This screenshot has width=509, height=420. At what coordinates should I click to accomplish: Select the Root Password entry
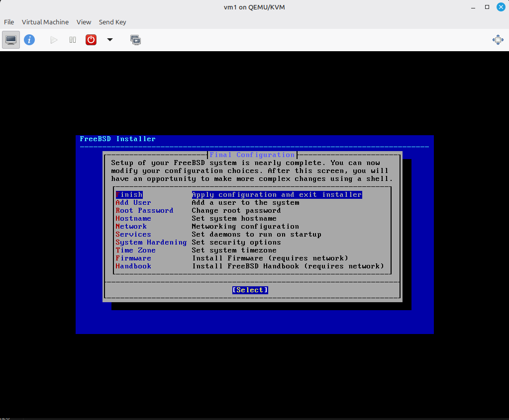[144, 211]
